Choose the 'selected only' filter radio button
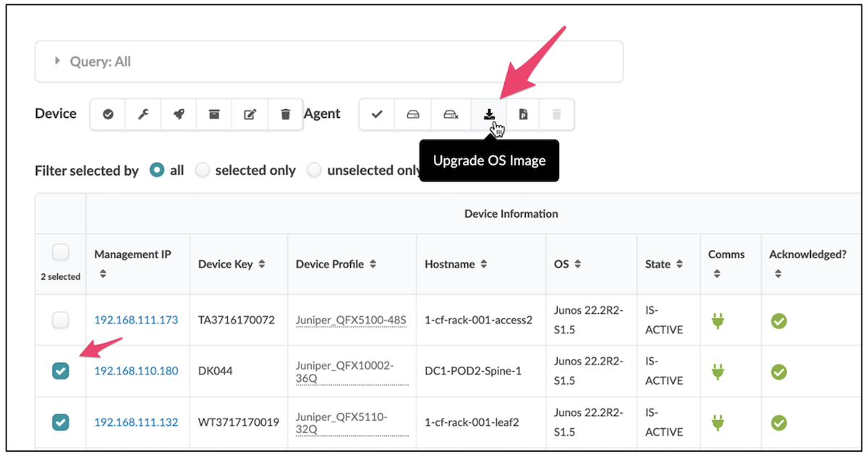Viewport: 868px width, 457px height. pyautogui.click(x=203, y=170)
